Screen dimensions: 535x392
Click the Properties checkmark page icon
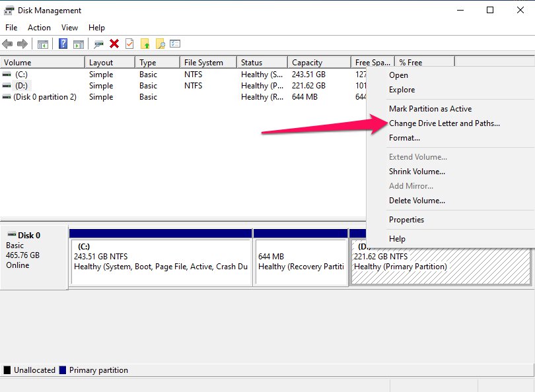click(x=129, y=44)
